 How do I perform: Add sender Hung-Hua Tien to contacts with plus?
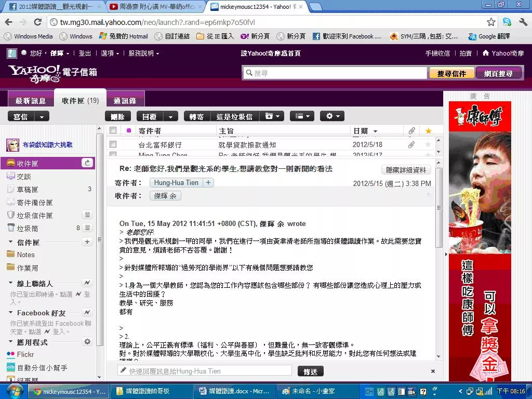tap(208, 182)
